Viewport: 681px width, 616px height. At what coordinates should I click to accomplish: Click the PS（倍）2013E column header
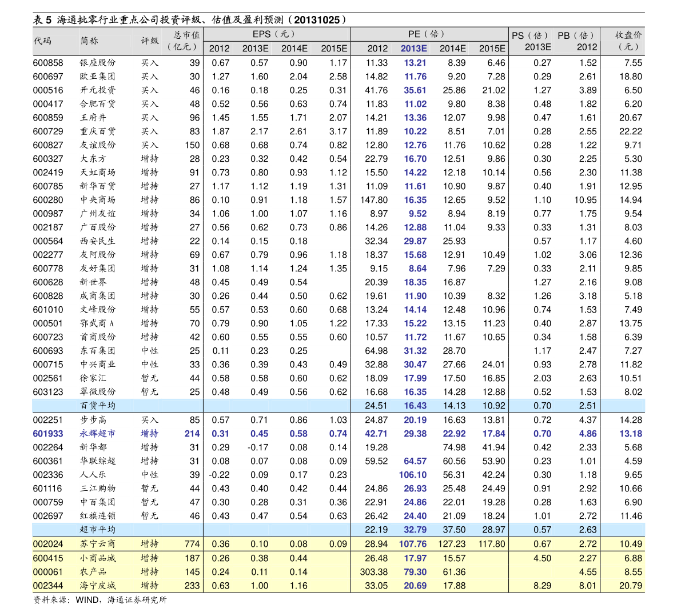click(x=532, y=41)
